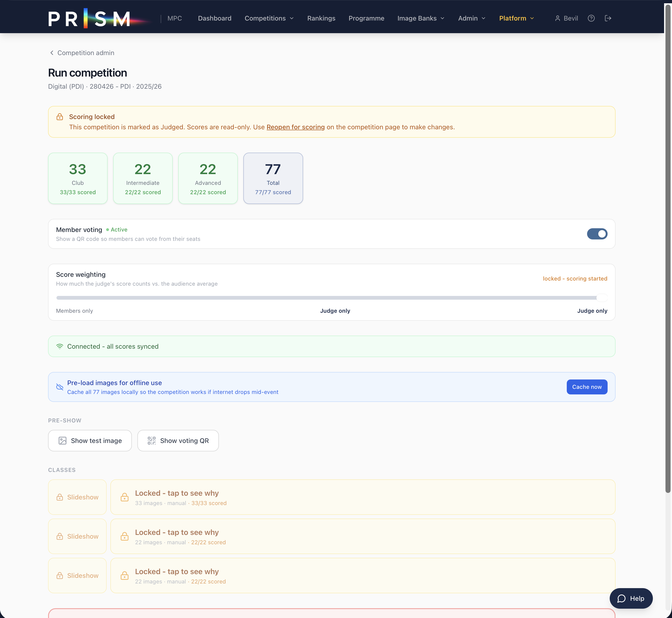This screenshot has height=618, width=672.
Task: Click the 'Run competition' heading
Action: coord(87,73)
